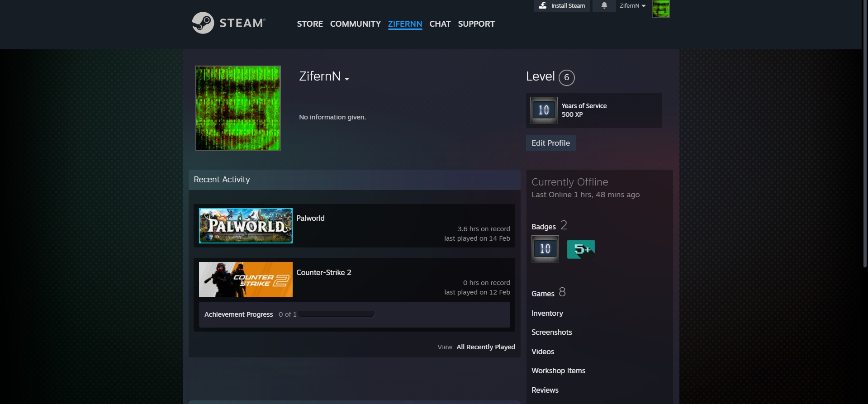Select the ZIFERNN menu item
Image resolution: width=868 pixels, height=404 pixels.
(405, 24)
